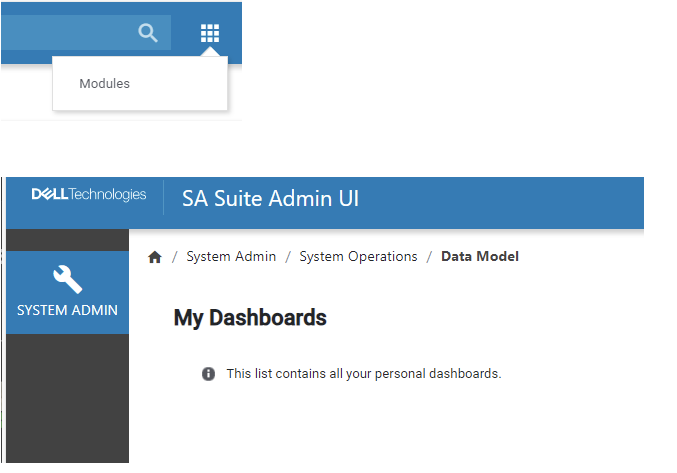Click the info circle icon
Viewport: 677px width, 473px height.
pos(208,374)
